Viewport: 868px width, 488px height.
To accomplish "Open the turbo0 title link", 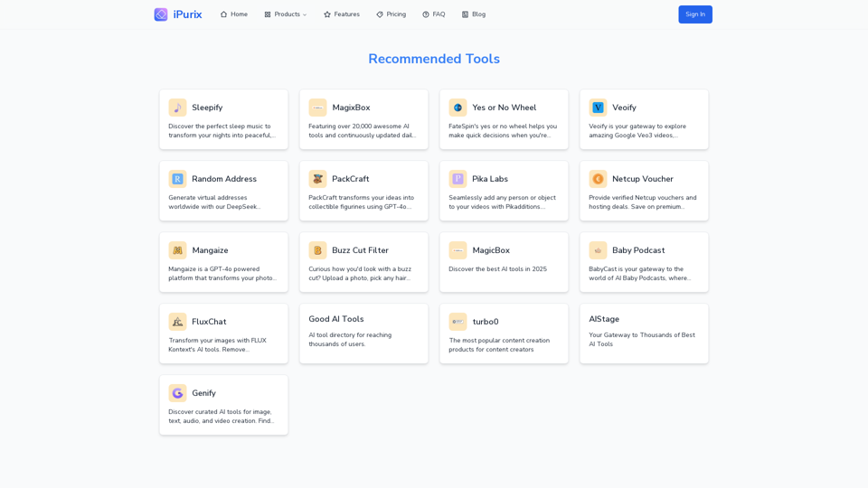I will [486, 322].
